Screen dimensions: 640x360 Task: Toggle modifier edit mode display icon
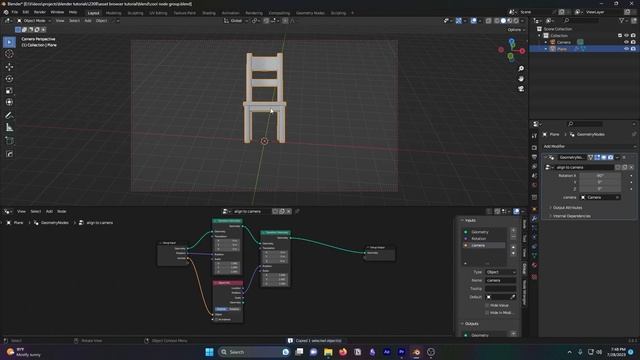[x=597, y=157]
